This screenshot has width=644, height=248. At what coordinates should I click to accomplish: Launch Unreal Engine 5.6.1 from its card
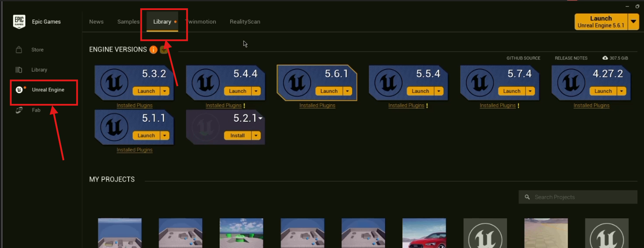pos(329,91)
